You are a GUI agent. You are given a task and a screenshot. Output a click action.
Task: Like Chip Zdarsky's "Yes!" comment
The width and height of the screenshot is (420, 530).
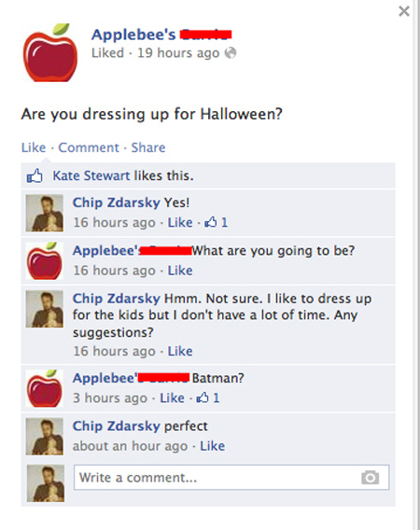click(x=180, y=222)
